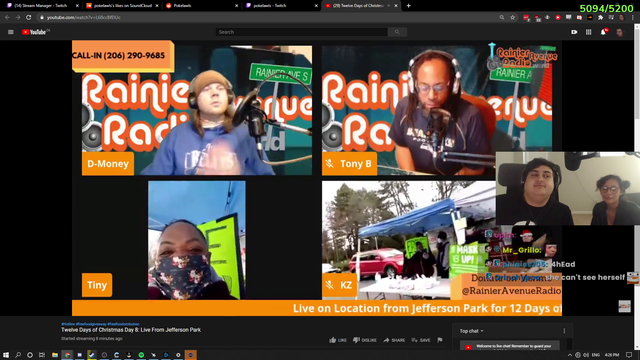Open the Windows Start button
This screenshot has width=640, height=360.
coord(6,355)
